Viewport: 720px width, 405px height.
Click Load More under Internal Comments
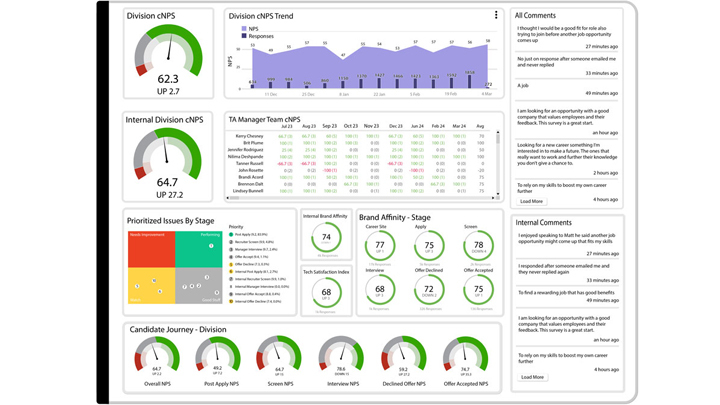pyautogui.click(x=532, y=377)
